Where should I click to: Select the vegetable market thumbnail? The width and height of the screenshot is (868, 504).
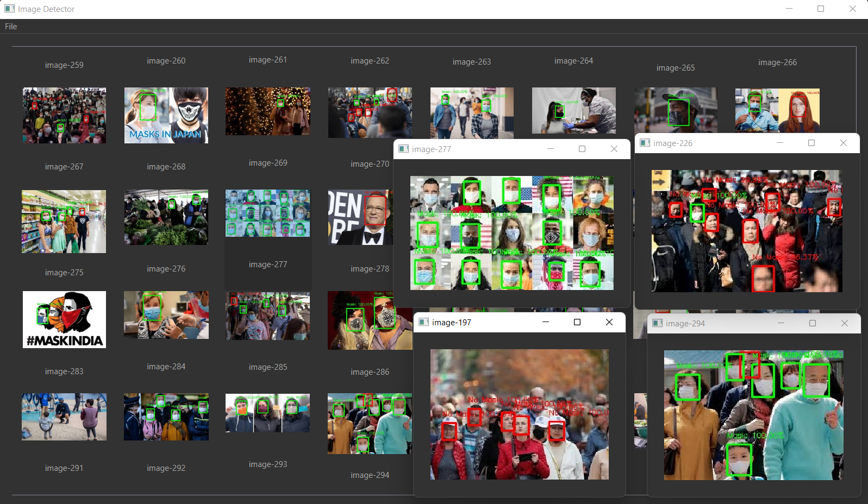(x=166, y=217)
